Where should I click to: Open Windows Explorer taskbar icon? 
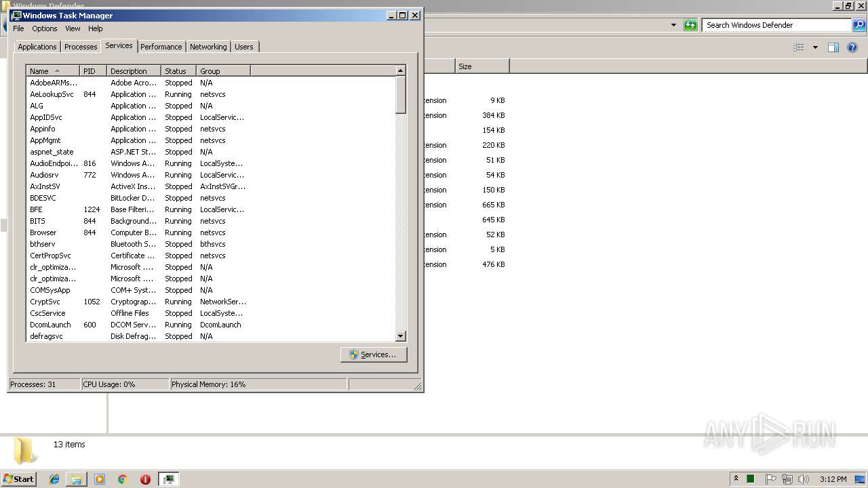coord(77,479)
